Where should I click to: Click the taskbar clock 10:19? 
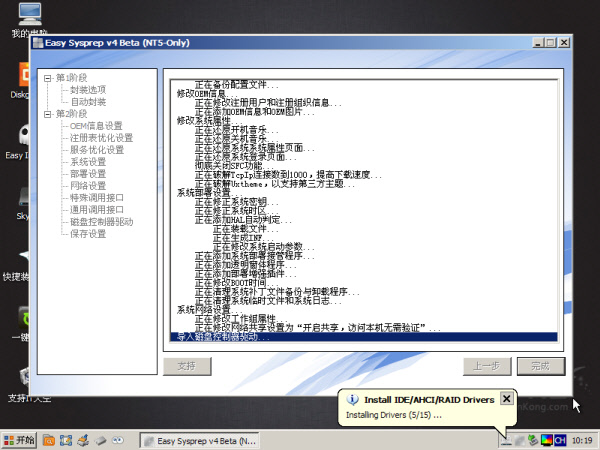[582, 441]
